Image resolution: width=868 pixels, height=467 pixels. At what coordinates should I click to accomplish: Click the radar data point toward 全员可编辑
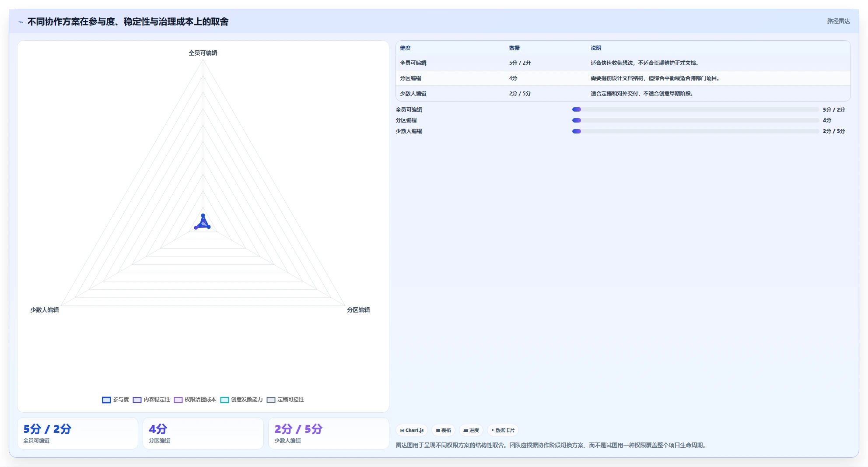[203, 215]
